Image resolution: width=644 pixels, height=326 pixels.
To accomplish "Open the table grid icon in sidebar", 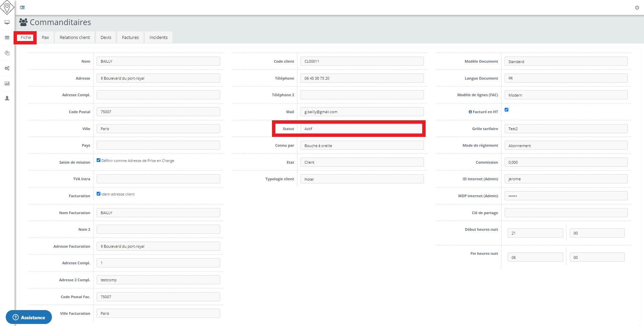I will coord(7,38).
